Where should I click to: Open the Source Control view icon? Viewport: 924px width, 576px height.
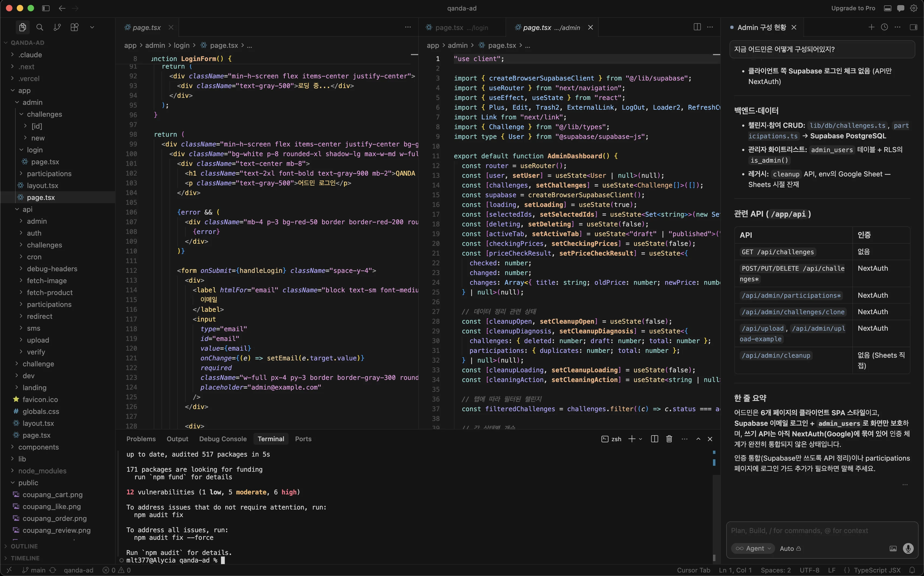(x=57, y=27)
